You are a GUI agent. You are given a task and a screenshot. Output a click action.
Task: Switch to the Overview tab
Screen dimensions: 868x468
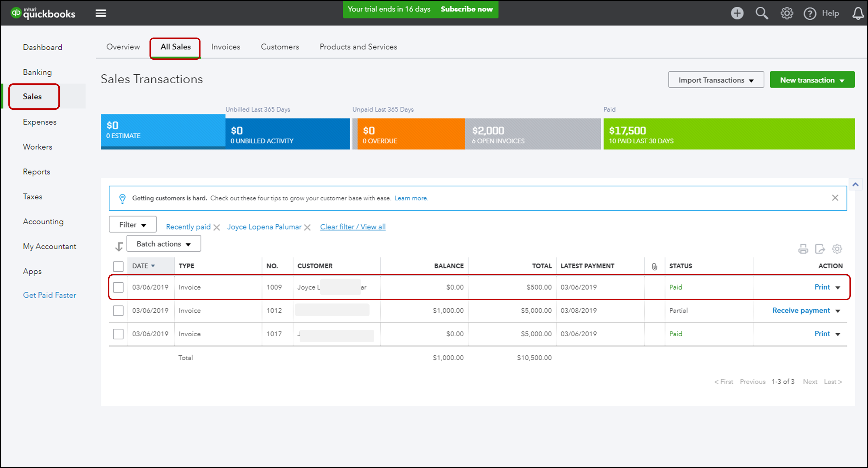click(x=123, y=47)
